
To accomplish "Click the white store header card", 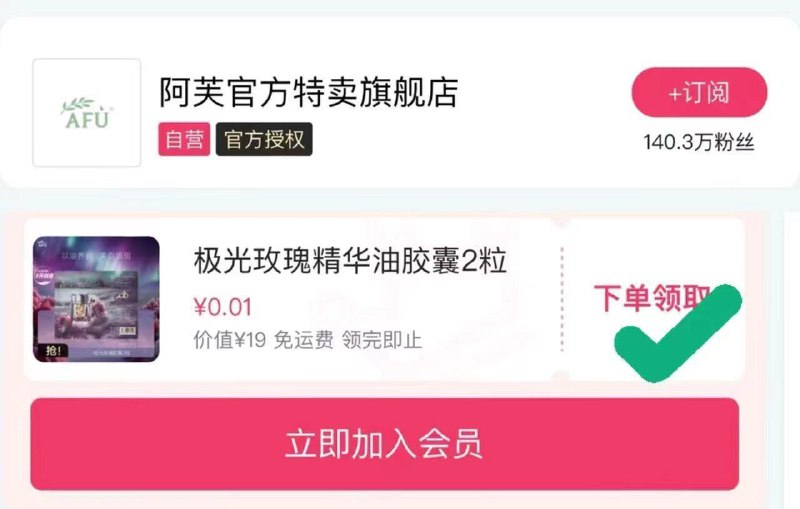I will [x=400, y=103].
